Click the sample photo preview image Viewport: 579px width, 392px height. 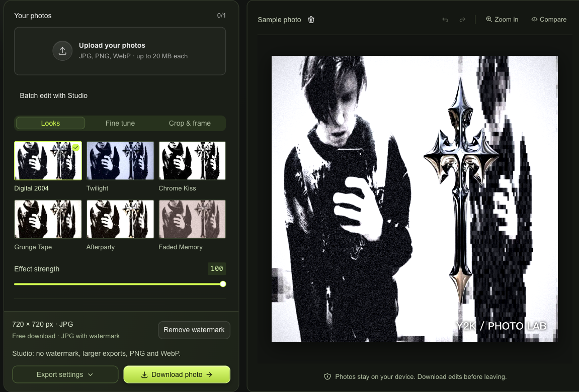415,199
